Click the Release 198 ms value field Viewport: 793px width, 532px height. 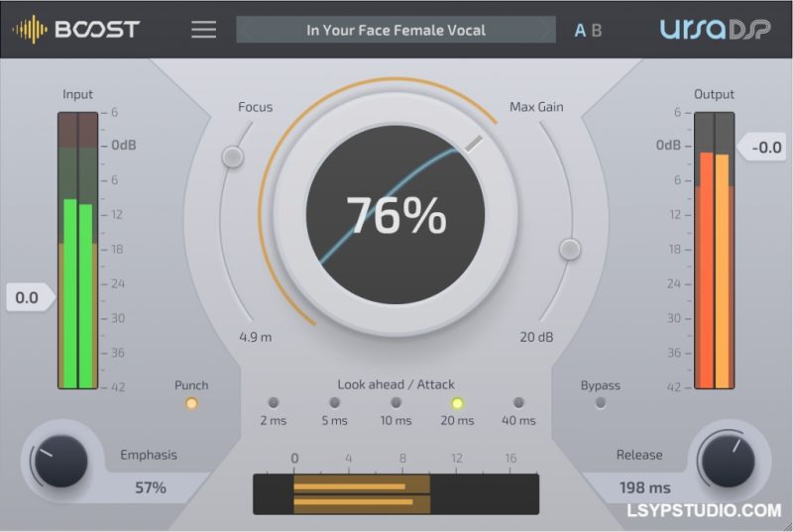[645, 487]
